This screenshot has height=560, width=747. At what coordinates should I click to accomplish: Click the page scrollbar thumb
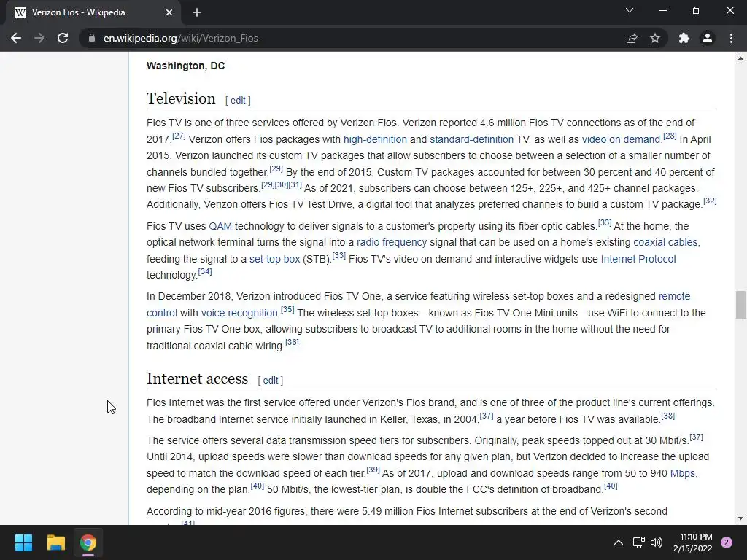[x=740, y=305]
